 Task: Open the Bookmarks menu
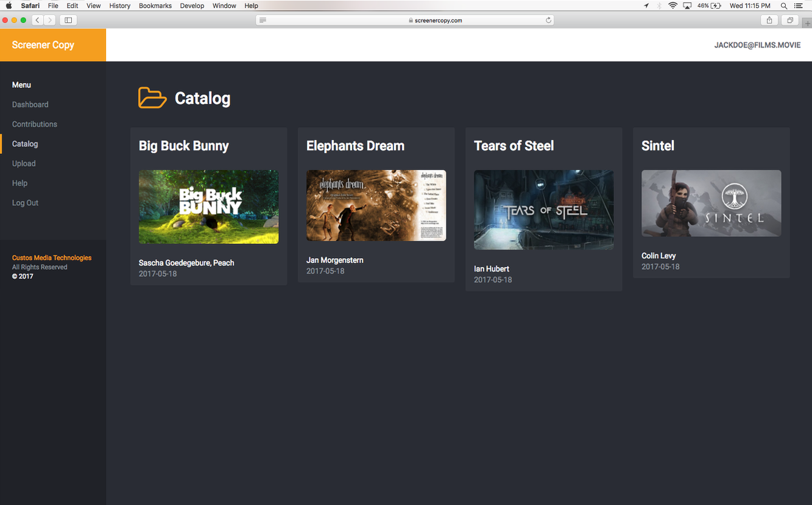(x=155, y=5)
